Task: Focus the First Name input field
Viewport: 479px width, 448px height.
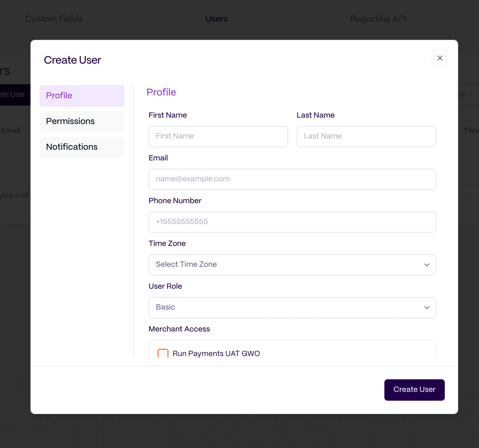Action: (x=218, y=136)
